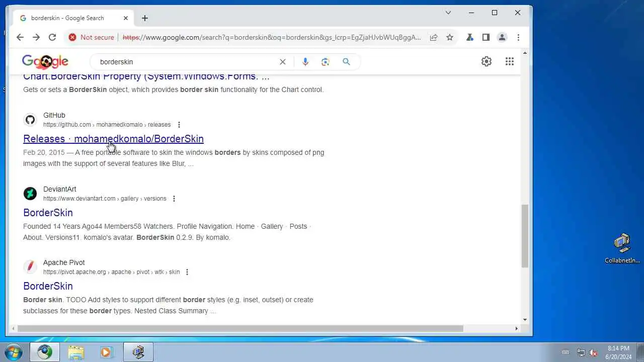The image size is (644, 362).
Task: Reload the Google search page
Action: [x=52, y=37]
